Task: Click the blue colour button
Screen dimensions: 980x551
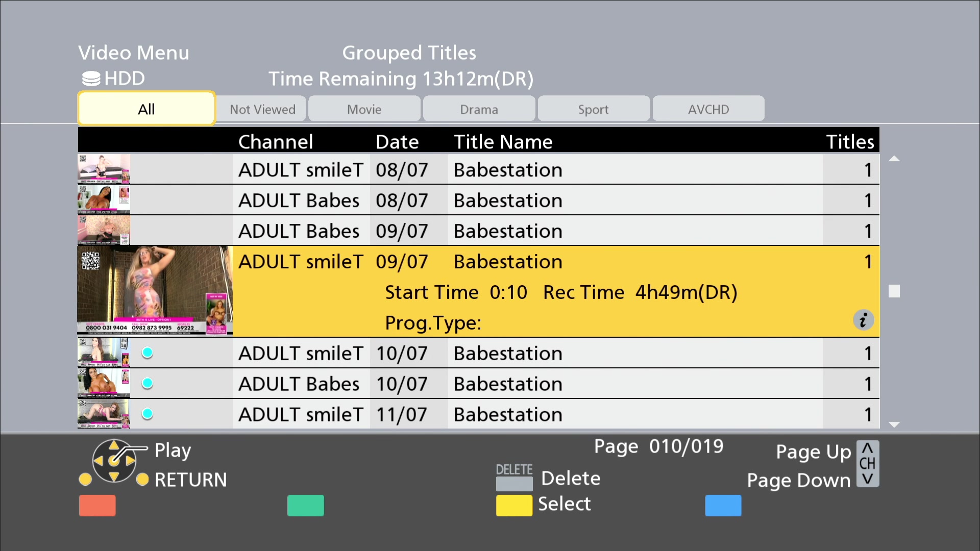Action: pos(723,506)
